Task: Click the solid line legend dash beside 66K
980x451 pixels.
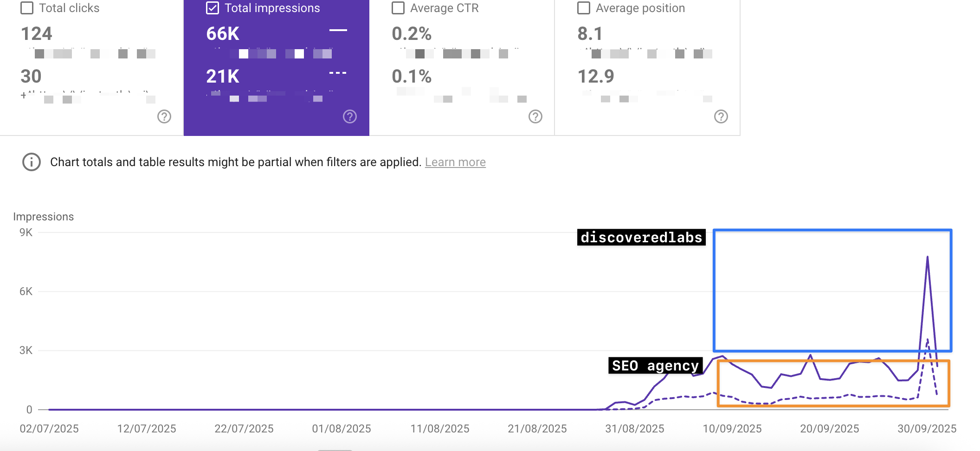Action: [338, 30]
